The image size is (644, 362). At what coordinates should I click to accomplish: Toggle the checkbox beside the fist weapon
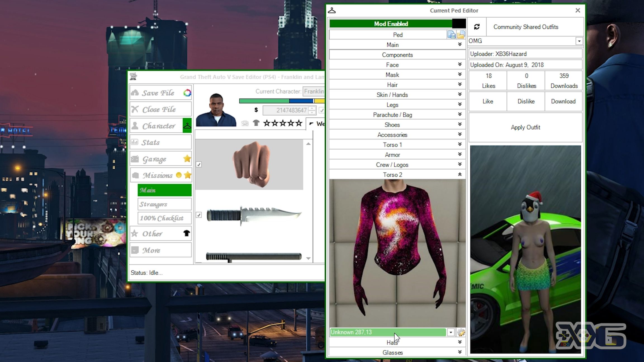[x=199, y=165]
